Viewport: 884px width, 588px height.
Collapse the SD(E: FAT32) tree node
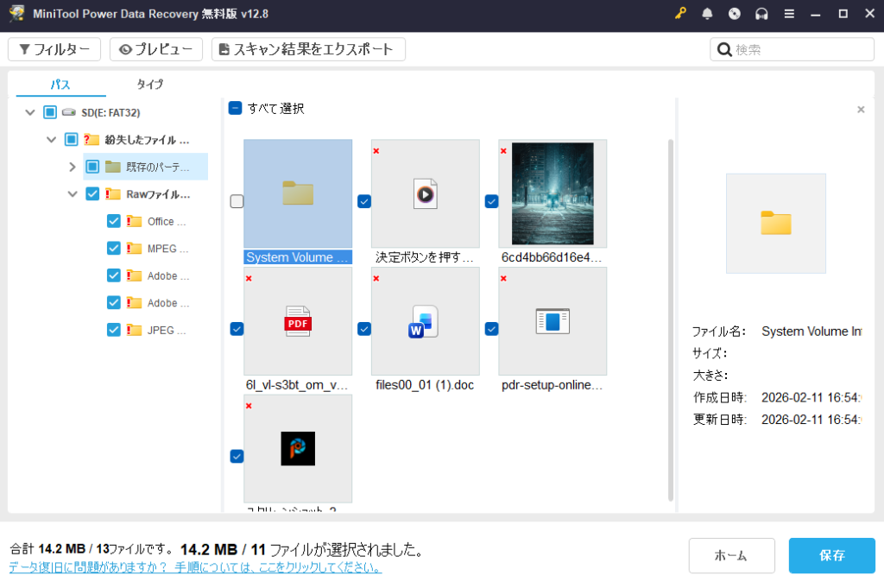(30, 112)
